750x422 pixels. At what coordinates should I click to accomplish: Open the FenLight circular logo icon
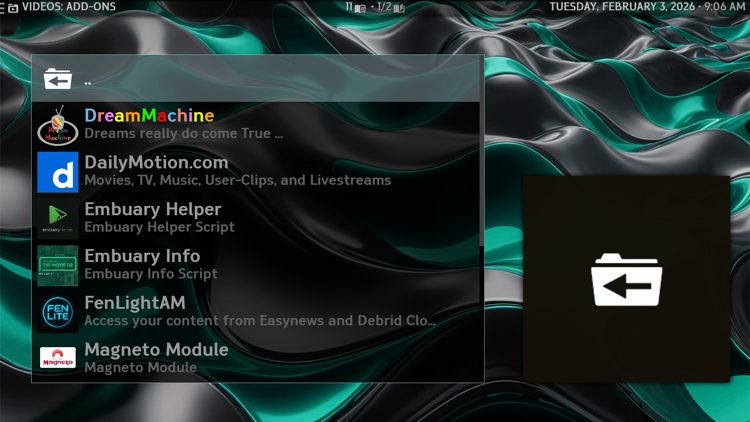(x=57, y=312)
